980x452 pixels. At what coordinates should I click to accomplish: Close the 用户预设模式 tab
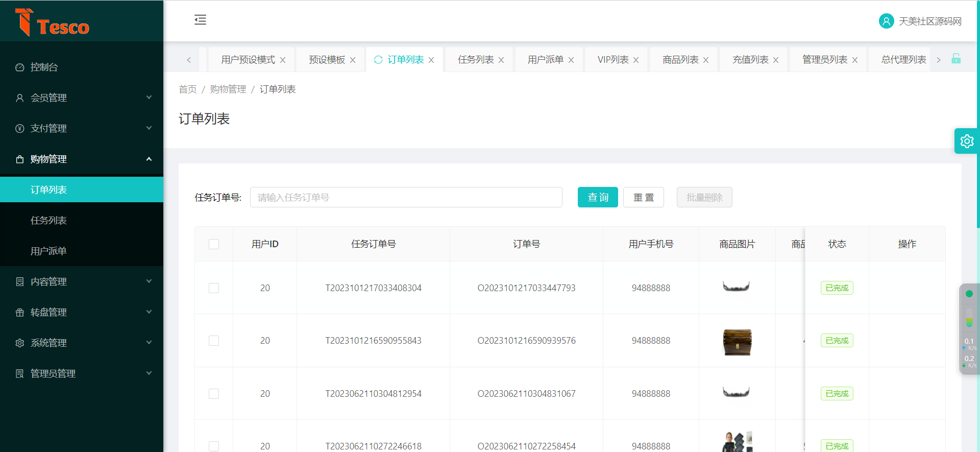(283, 60)
